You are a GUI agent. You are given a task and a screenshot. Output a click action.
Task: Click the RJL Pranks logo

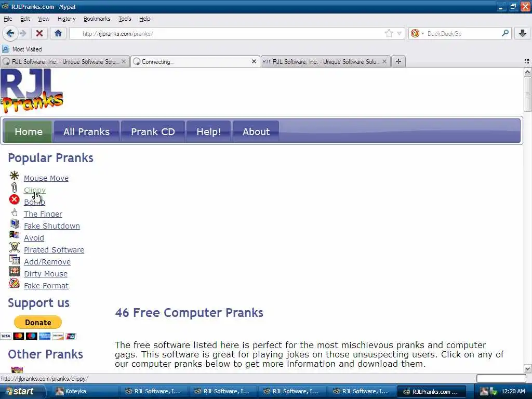coord(32,91)
